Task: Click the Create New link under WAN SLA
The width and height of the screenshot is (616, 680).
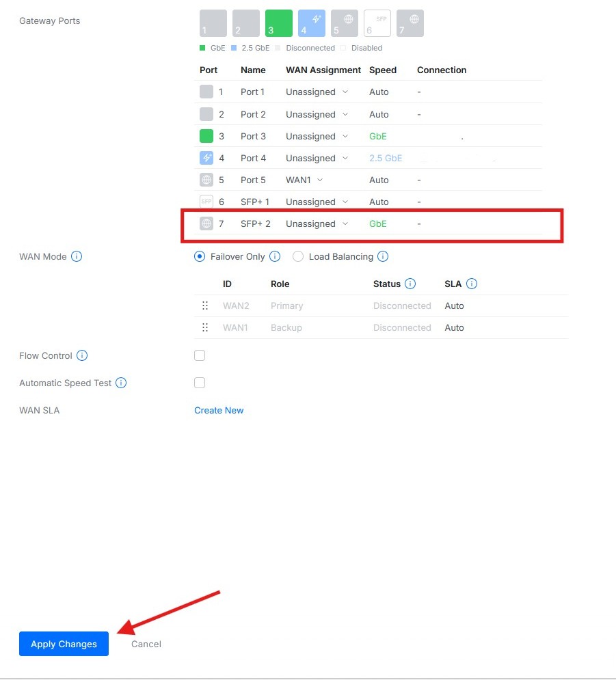Action: pos(219,410)
